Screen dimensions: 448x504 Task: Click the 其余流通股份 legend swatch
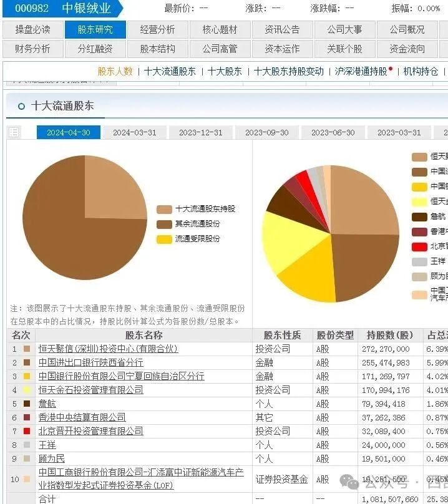pos(164,225)
